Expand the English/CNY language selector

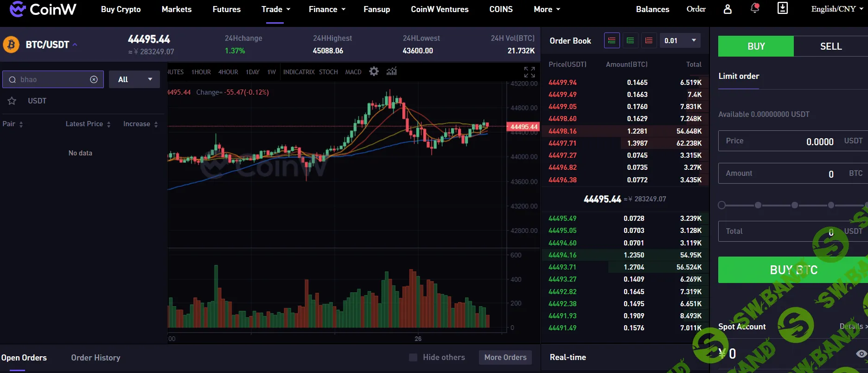(837, 9)
